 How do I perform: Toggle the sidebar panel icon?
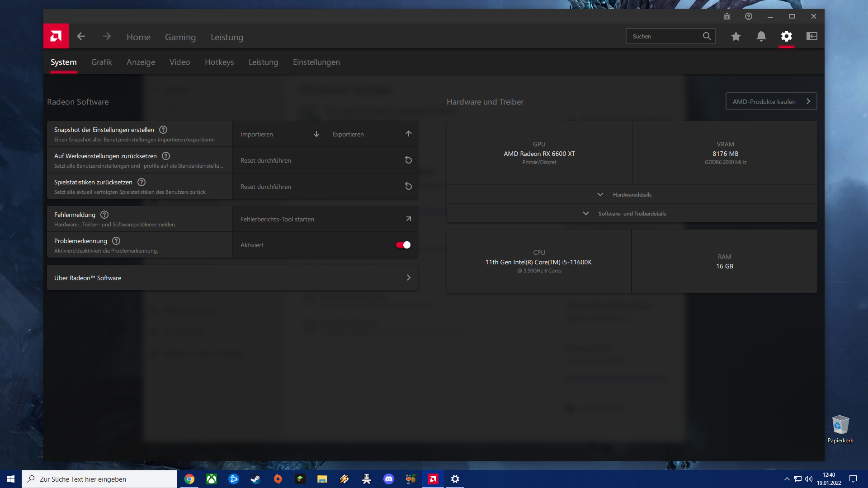[811, 36]
